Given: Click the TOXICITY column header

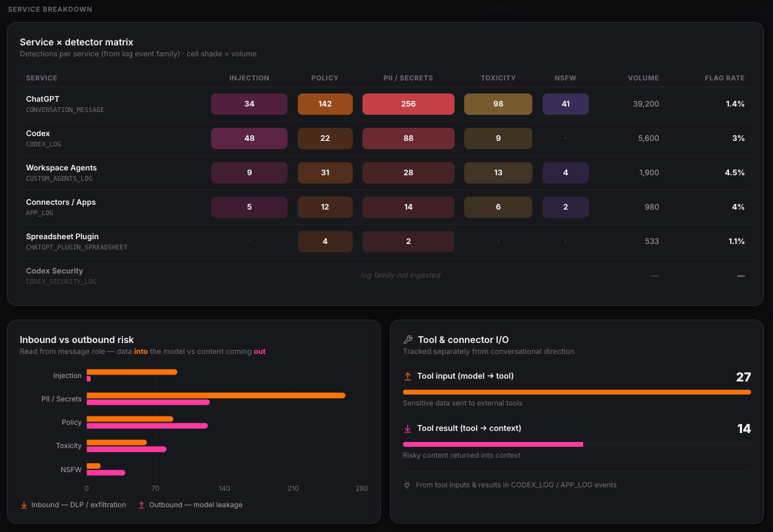Looking at the screenshot, I should (x=498, y=78).
